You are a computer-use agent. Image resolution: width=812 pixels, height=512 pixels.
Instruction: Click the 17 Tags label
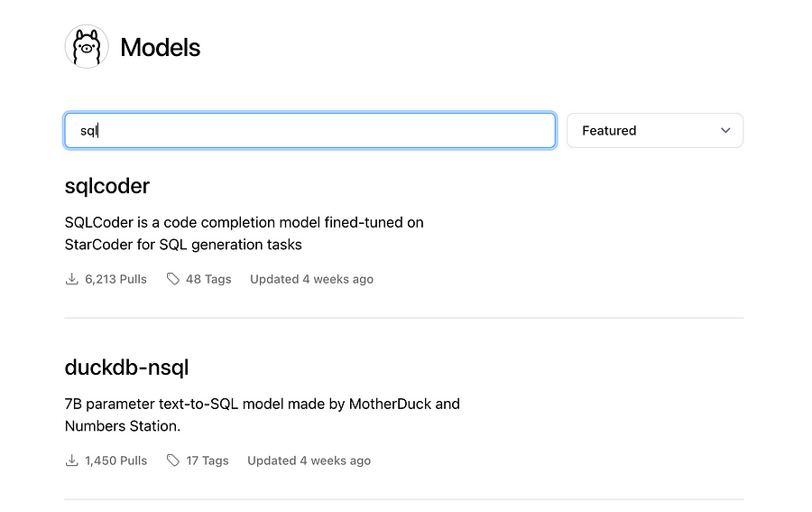(x=207, y=461)
